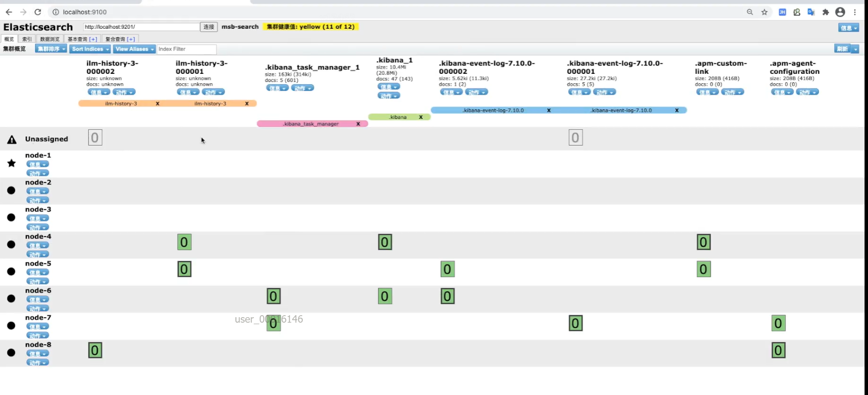Open 动作 dropdown for ilm-history-3-000001
The height and width of the screenshot is (395, 868).
point(213,92)
